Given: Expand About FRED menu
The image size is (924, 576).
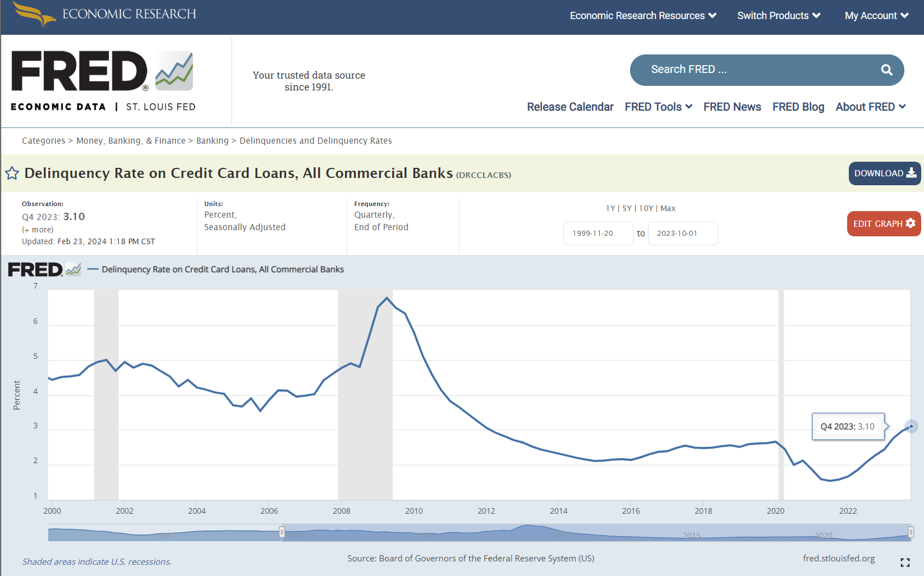Looking at the screenshot, I should (x=871, y=107).
